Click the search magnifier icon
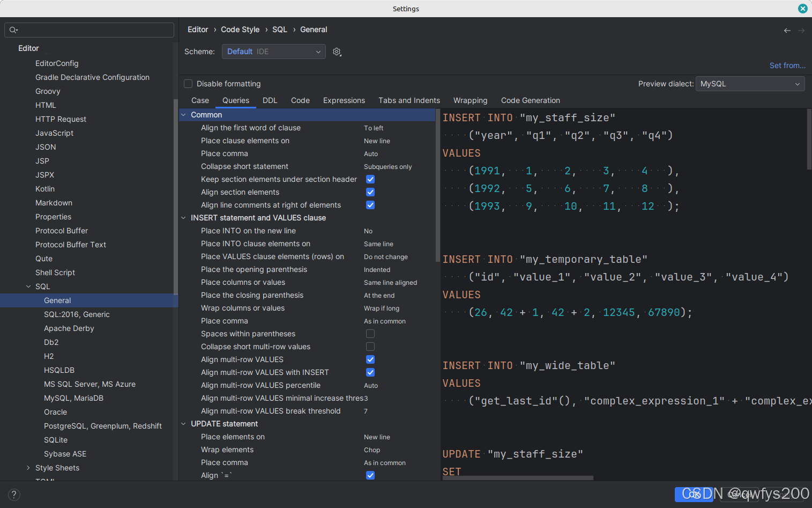812x508 pixels. coord(13,30)
